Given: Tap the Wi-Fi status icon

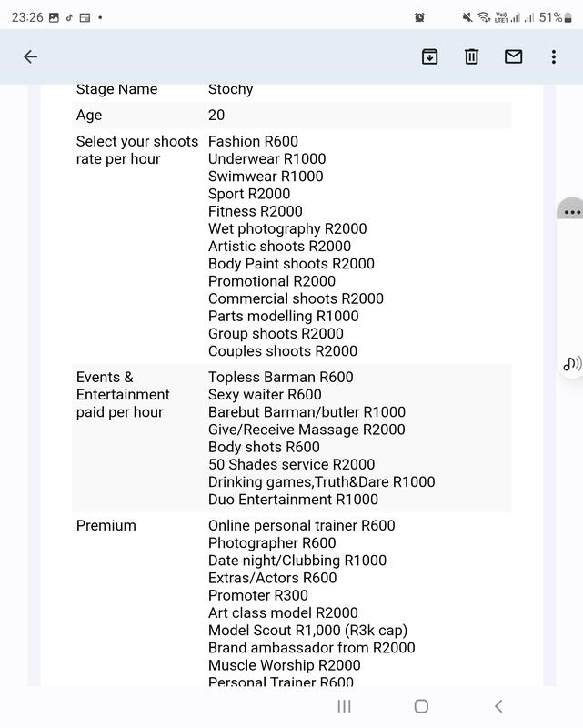Looking at the screenshot, I should point(483,17).
